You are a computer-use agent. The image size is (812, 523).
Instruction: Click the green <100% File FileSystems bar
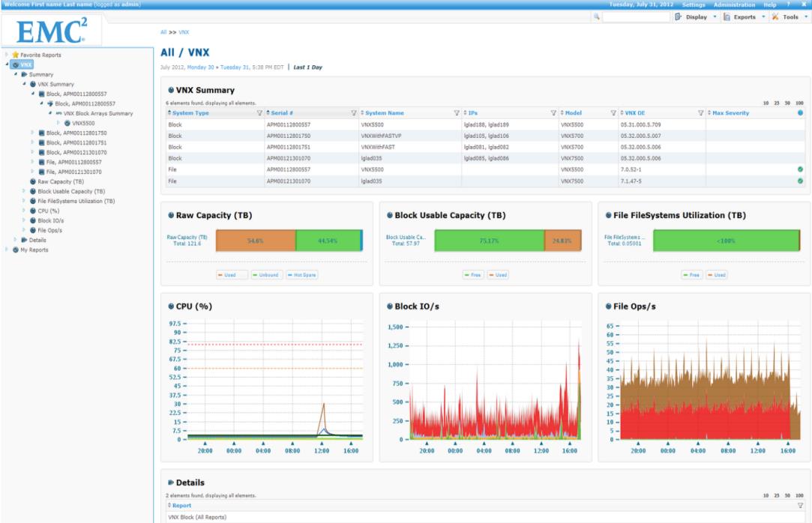click(726, 241)
